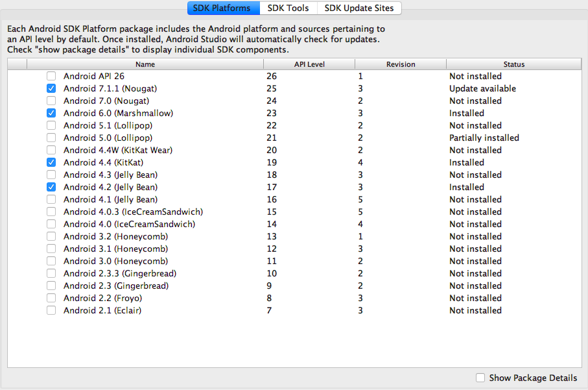The width and height of the screenshot is (588, 390).
Task: Check the Android API 26 checkbox
Action: [x=51, y=76]
